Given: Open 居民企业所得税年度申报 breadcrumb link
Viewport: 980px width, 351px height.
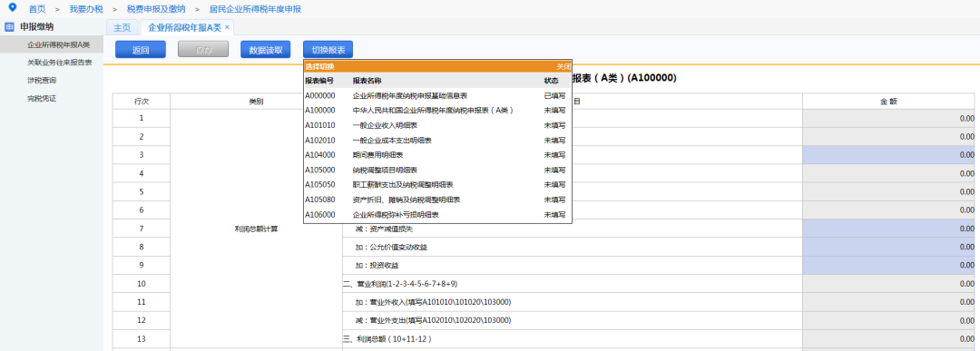Looking at the screenshot, I should [255, 9].
